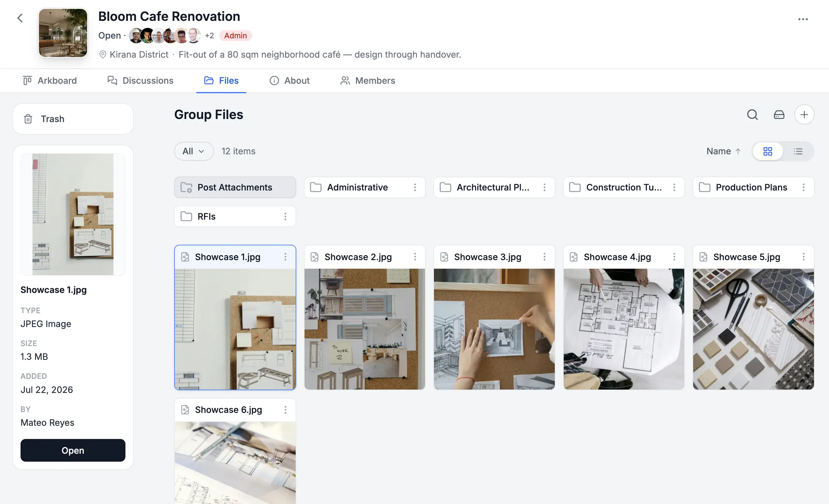Open the storage drive icon
829x504 pixels.
779,115
